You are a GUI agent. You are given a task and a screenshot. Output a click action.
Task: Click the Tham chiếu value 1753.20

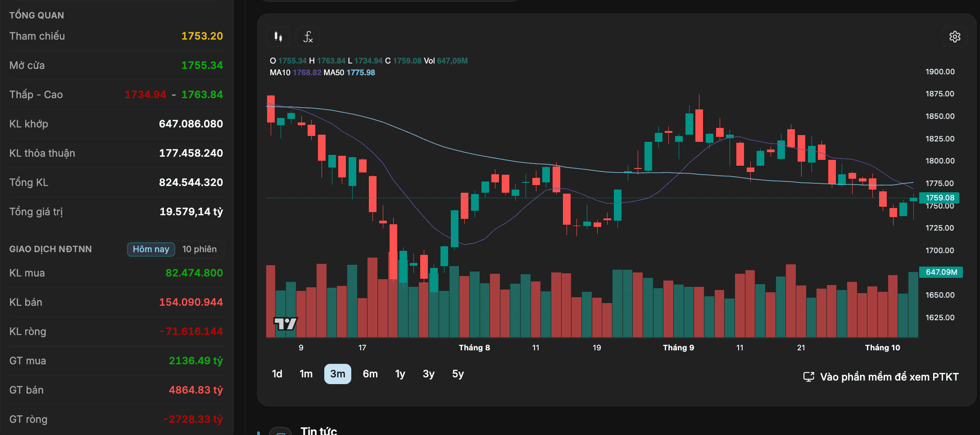[202, 36]
